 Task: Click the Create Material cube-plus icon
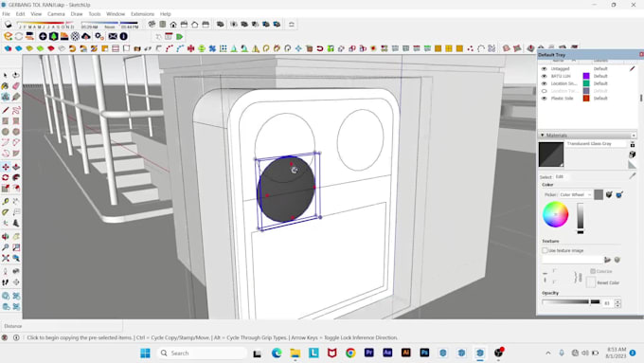(632, 154)
